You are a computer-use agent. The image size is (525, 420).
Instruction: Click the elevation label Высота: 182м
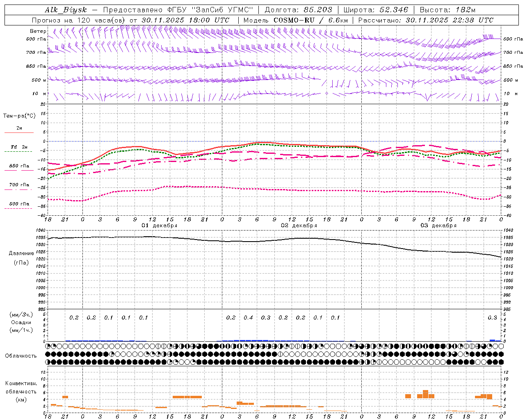447,10
